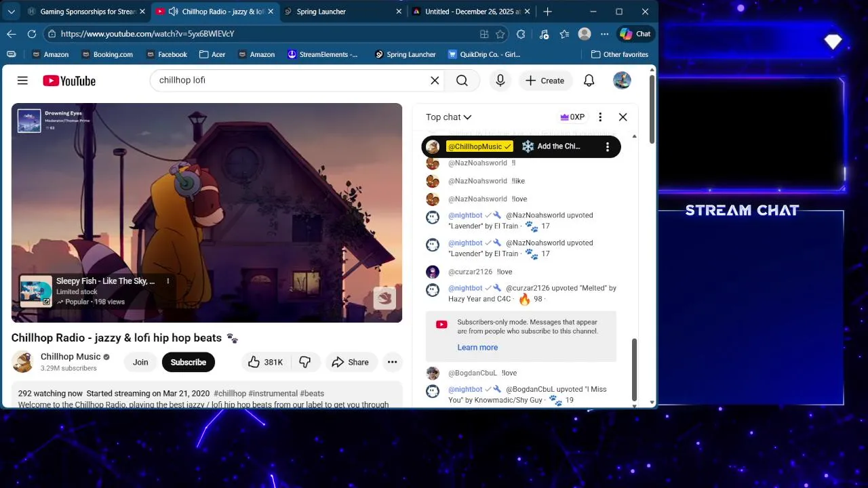The height and width of the screenshot is (488, 868).
Task: Click the 0XP crown badge
Action: (572, 117)
